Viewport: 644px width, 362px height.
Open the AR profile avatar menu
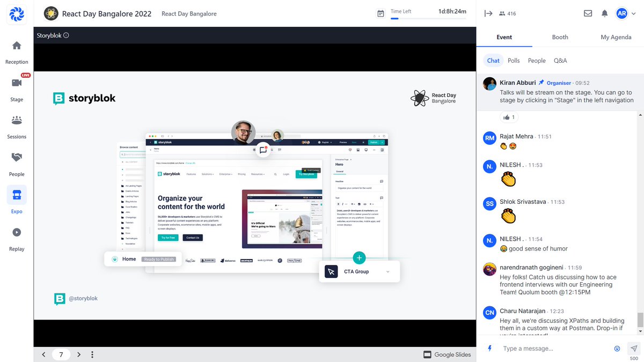[622, 13]
